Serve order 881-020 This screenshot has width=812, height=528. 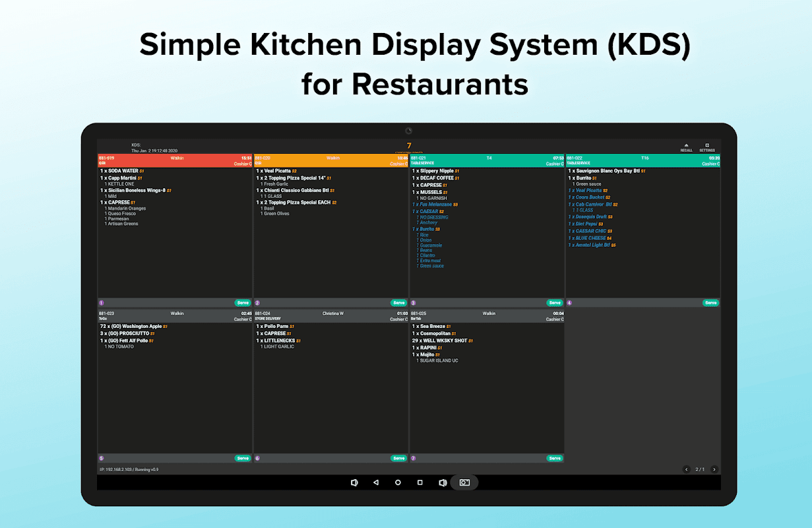399,303
